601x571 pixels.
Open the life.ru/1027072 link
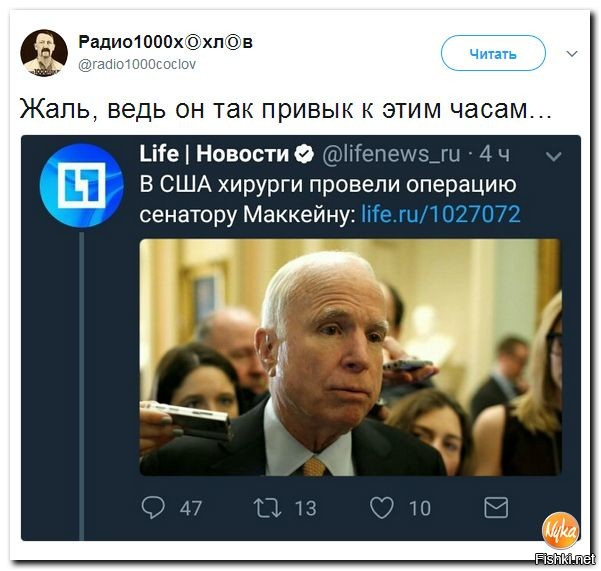[x=441, y=214]
